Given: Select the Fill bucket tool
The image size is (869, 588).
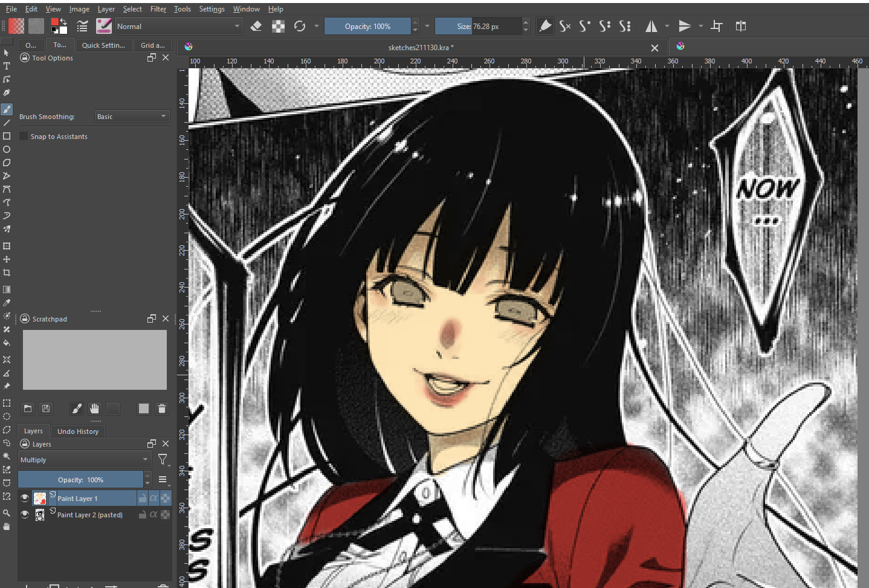Looking at the screenshot, I should click(x=7, y=343).
